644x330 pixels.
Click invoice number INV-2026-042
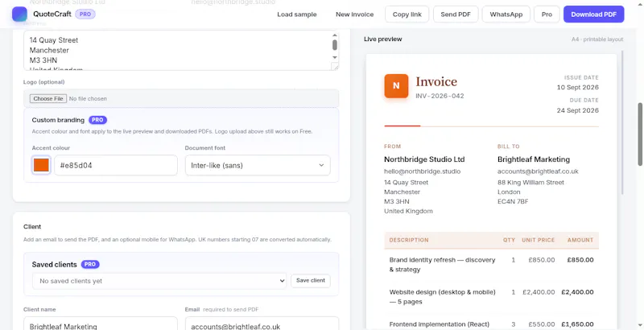440,96
